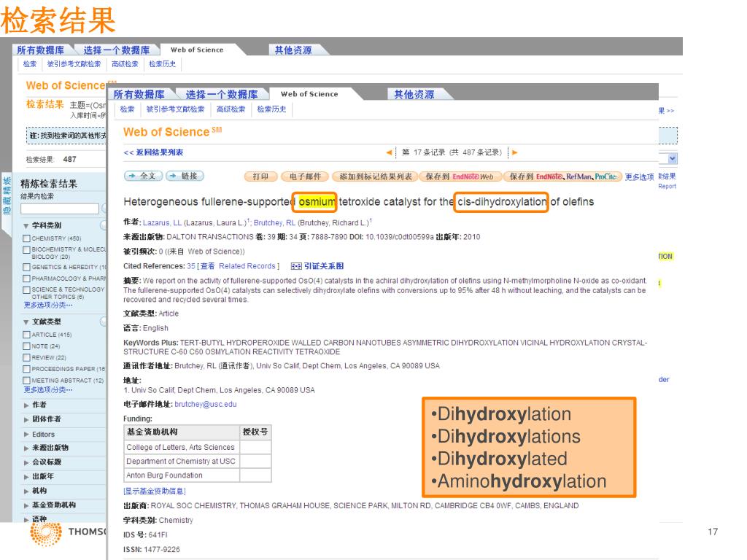This screenshot has height=560, width=747.
Task: Check GENETICS & HEREDITY filter
Action: point(27,267)
